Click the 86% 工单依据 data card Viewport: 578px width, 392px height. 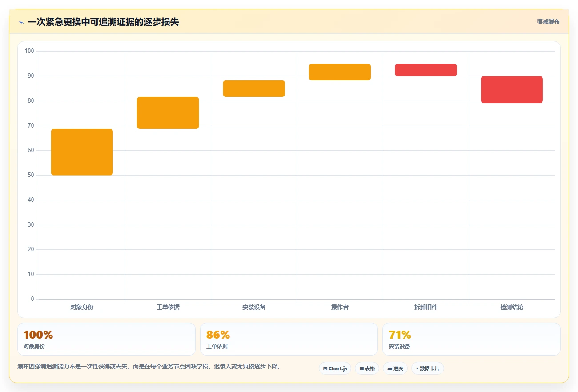click(x=289, y=339)
